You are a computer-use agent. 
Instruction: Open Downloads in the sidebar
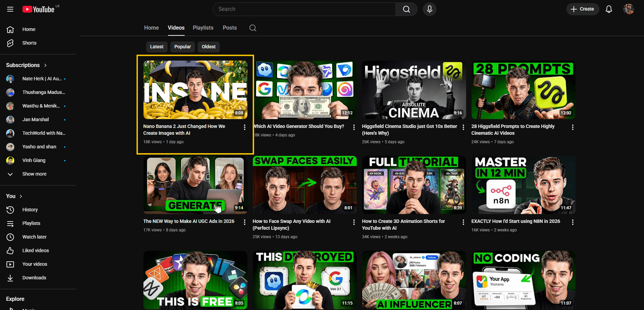[x=34, y=278]
